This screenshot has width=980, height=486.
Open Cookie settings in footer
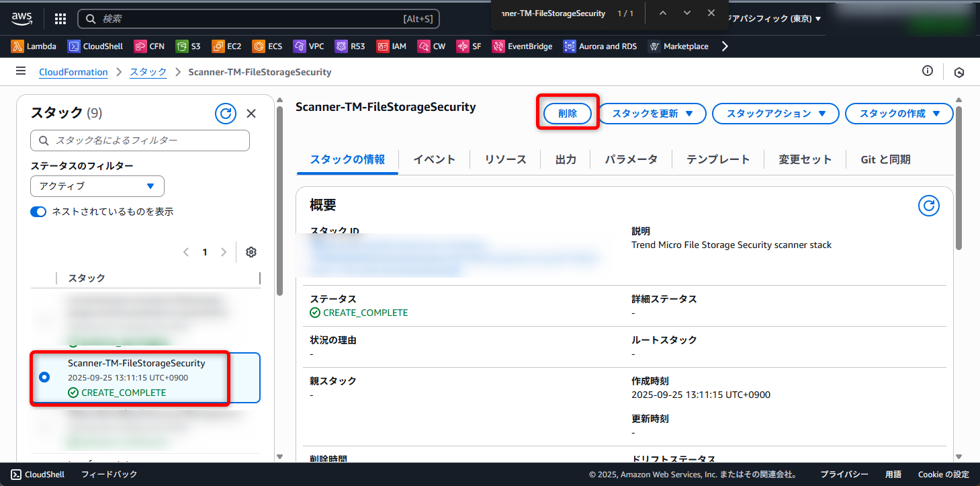coord(944,474)
